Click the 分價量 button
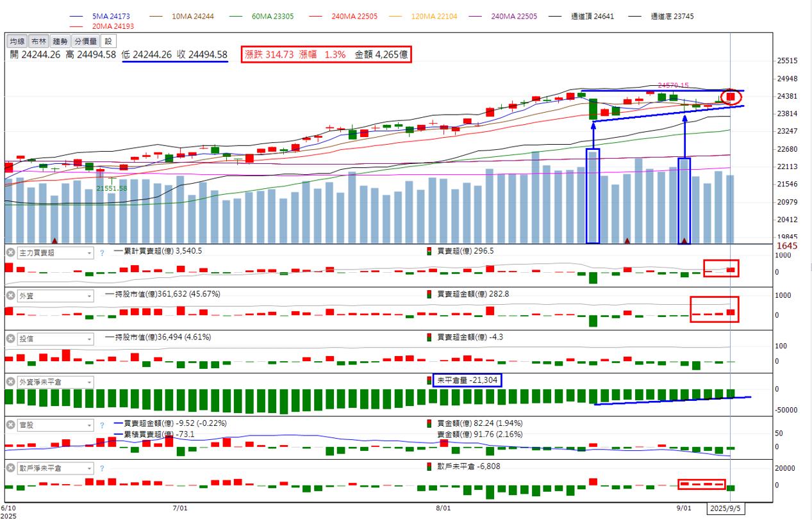Viewport: 812px width, 520px height. tap(86, 41)
